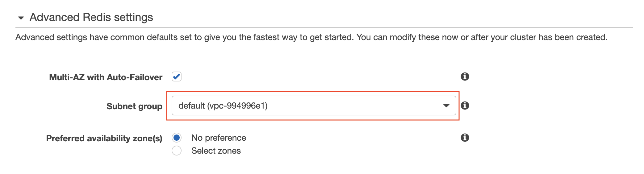Click the red outline around Subnet group selector
Image resolution: width=644 pixels, height=174 pixels.
point(313,92)
